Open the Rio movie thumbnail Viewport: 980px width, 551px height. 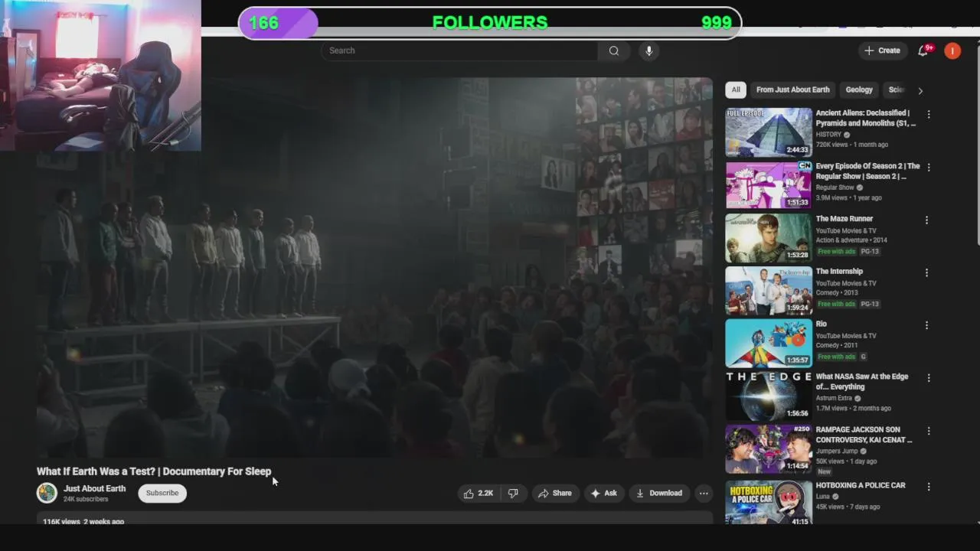pos(769,343)
